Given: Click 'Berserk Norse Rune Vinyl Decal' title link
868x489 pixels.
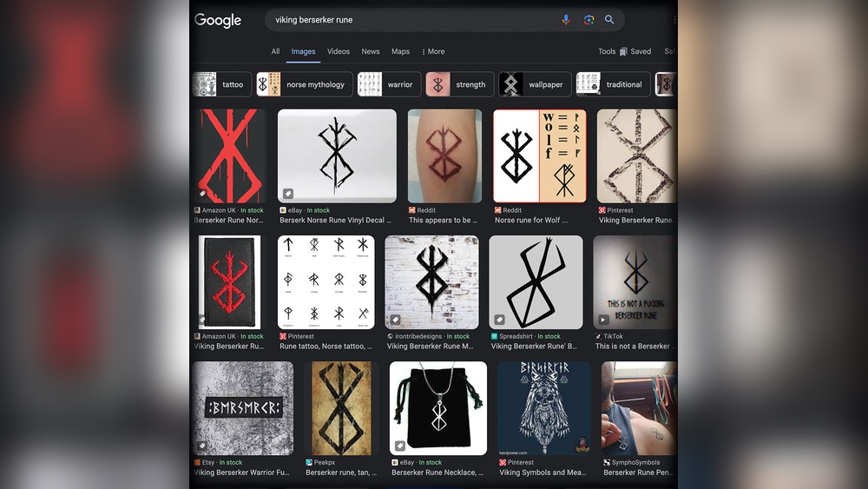Looking at the screenshot, I should [335, 221].
